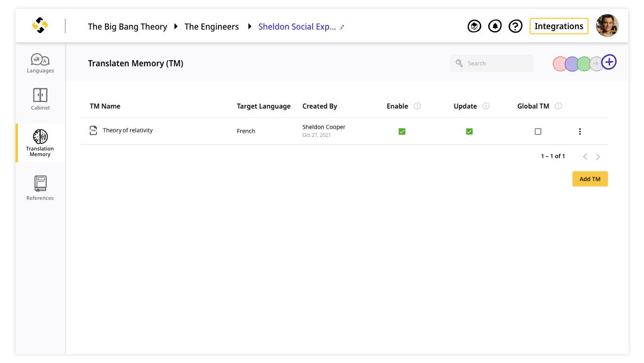Add a member with the plus icon
Viewport: 644px width, 363px height.
click(609, 62)
